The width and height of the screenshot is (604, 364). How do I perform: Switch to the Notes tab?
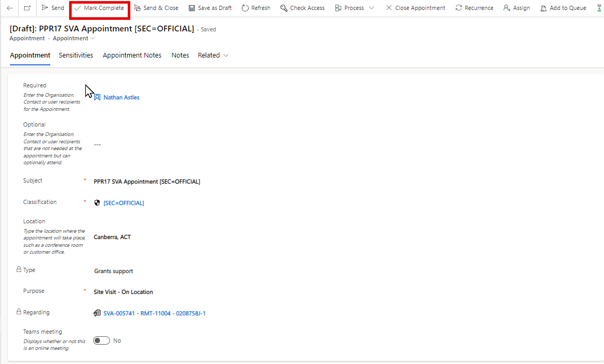(x=180, y=55)
